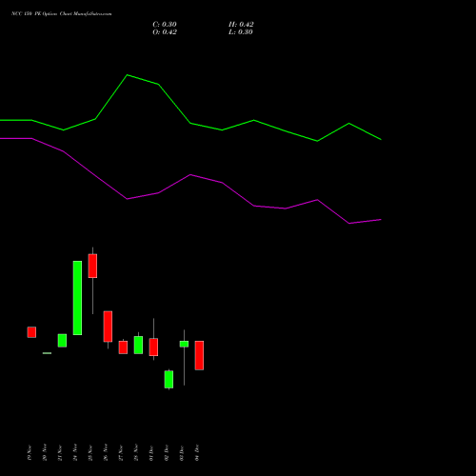476x476 pixels.
Task: Select the '03 Dec' date axis label
Action: [x=182, y=453]
